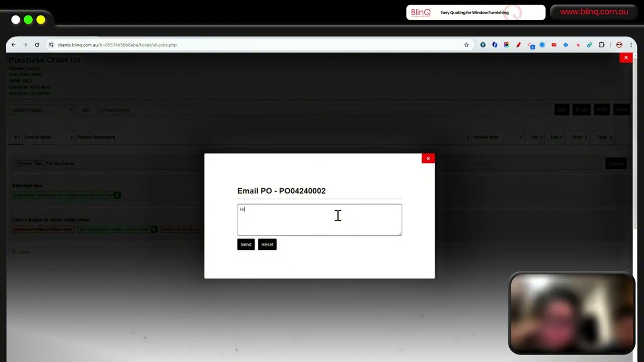Open the small red drop extension
Image resolution: width=644 pixels, height=362 pixels.
(x=578, y=45)
